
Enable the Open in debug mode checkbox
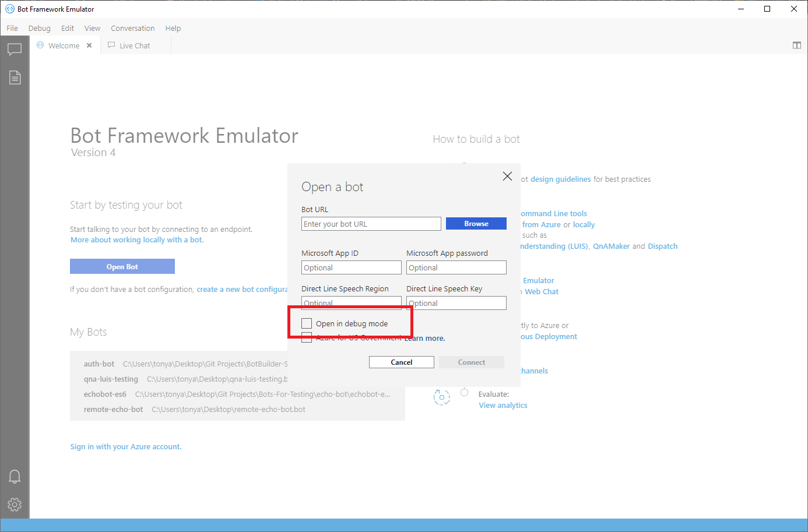(x=307, y=323)
